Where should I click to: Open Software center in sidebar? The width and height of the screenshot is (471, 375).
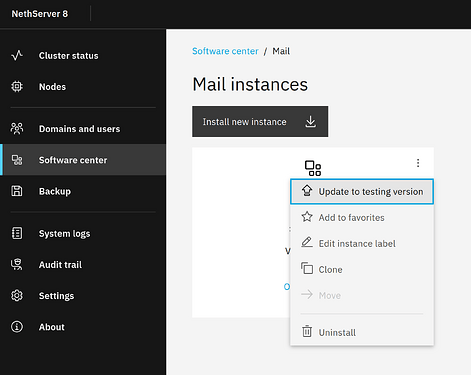click(x=83, y=160)
